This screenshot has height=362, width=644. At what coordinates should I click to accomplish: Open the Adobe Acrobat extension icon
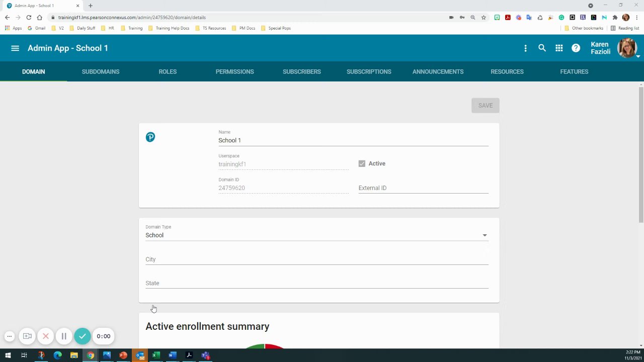pos(508,17)
